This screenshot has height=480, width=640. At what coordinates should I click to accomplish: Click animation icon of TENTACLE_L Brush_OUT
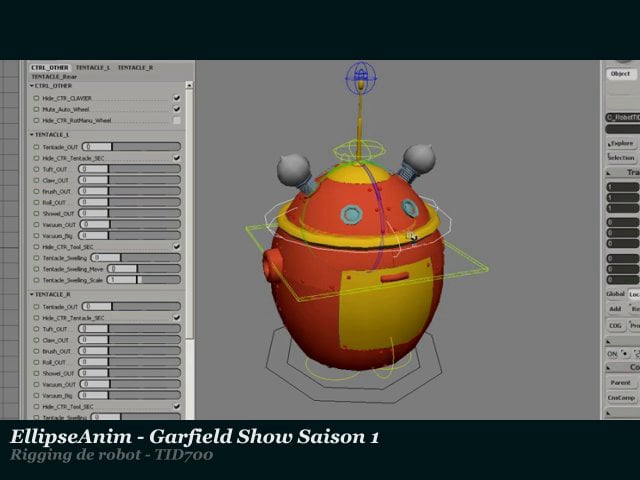click(x=36, y=191)
